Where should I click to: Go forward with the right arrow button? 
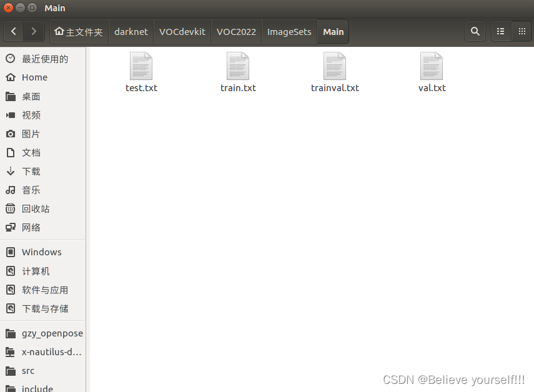33,32
